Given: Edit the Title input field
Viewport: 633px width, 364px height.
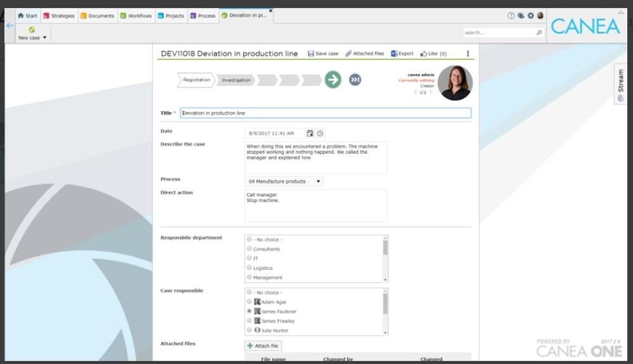Looking at the screenshot, I should (x=325, y=113).
